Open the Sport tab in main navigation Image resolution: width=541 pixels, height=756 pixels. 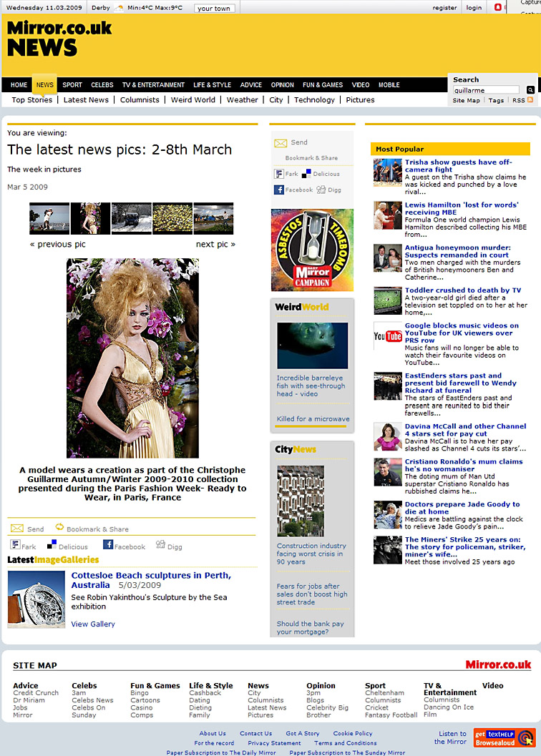pyautogui.click(x=72, y=85)
